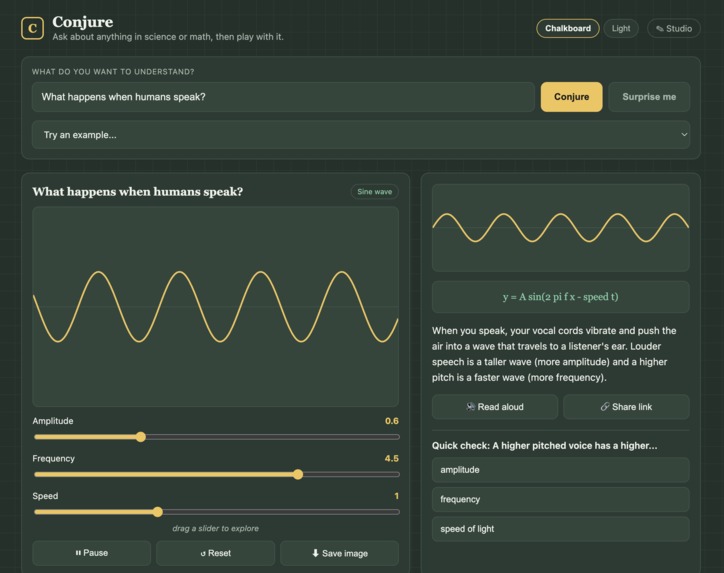
Task: Click the Read aloud button
Action: coord(495,407)
